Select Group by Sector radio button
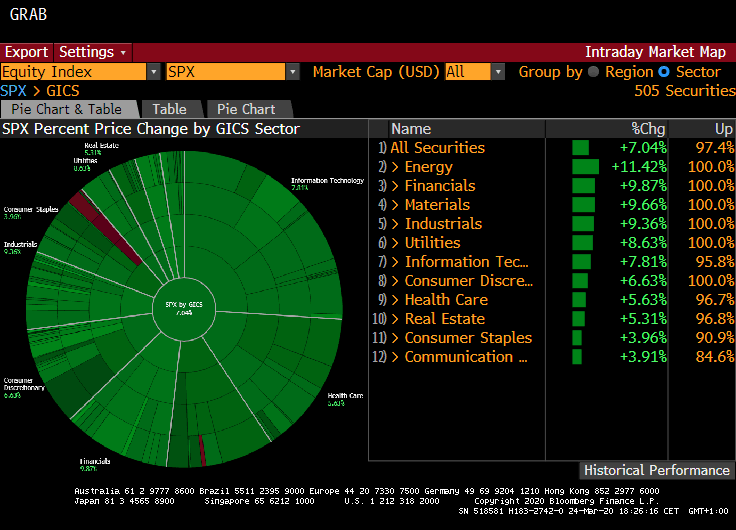Screen dimensions: 736x530 tap(664, 72)
